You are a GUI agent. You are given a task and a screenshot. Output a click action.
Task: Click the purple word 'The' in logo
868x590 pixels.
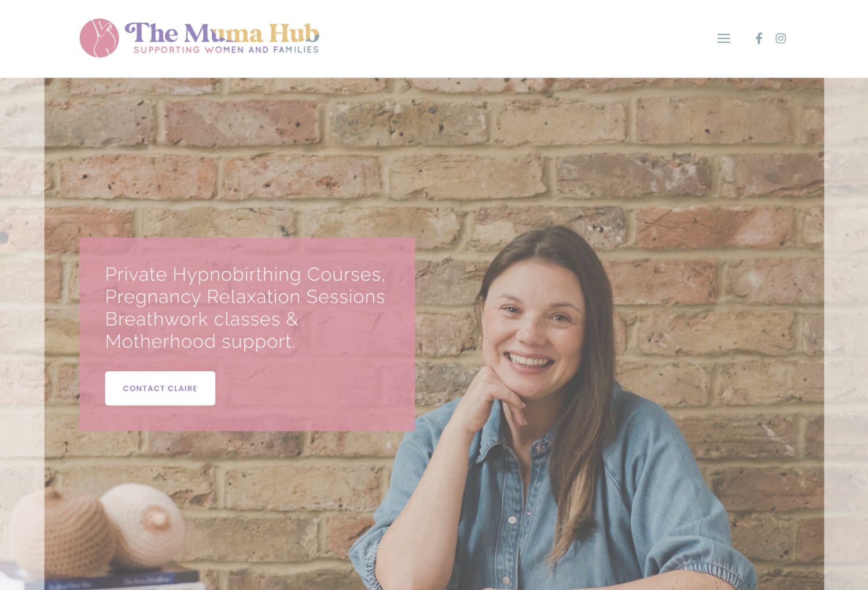pyautogui.click(x=152, y=33)
